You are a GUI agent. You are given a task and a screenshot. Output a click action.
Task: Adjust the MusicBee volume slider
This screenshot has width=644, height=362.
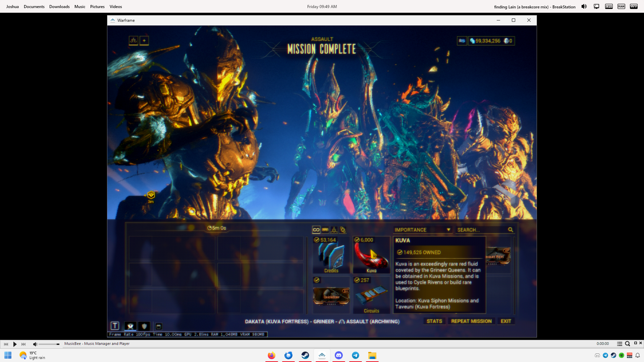(49, 344)
